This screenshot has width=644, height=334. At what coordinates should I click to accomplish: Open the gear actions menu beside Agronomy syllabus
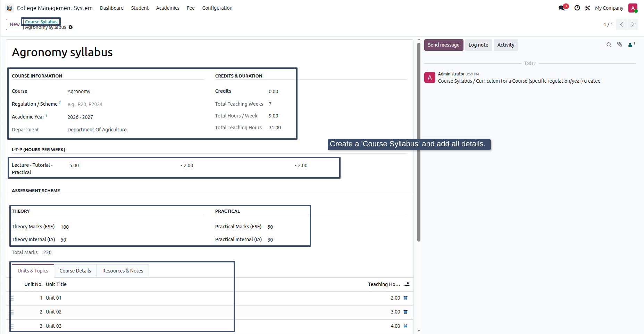[71, 27]
